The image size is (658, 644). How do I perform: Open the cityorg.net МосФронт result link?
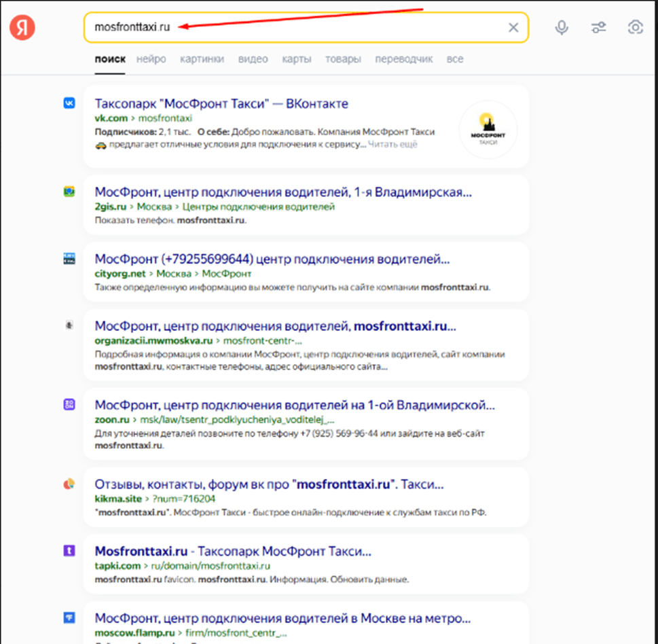tap(272, 259)
